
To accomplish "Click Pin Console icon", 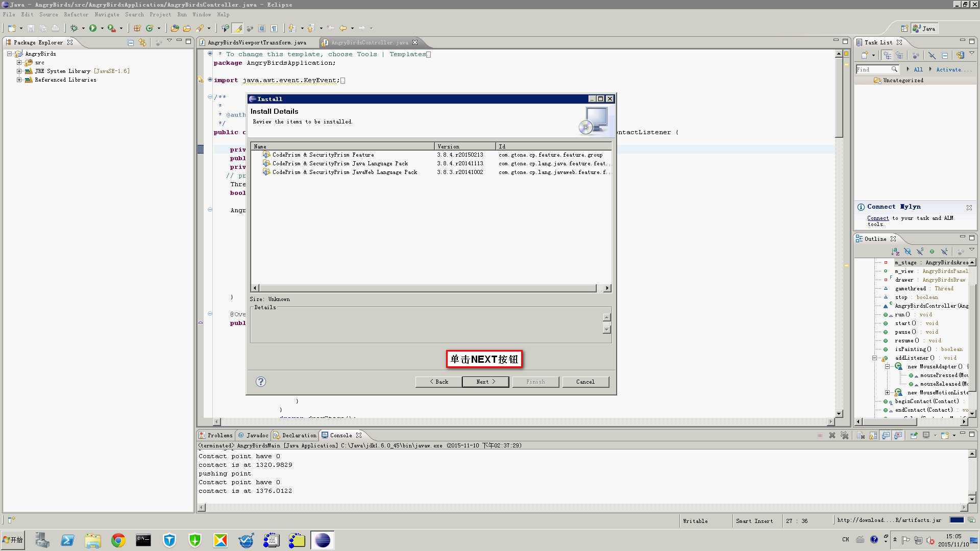I will click(x=914, y=435).
